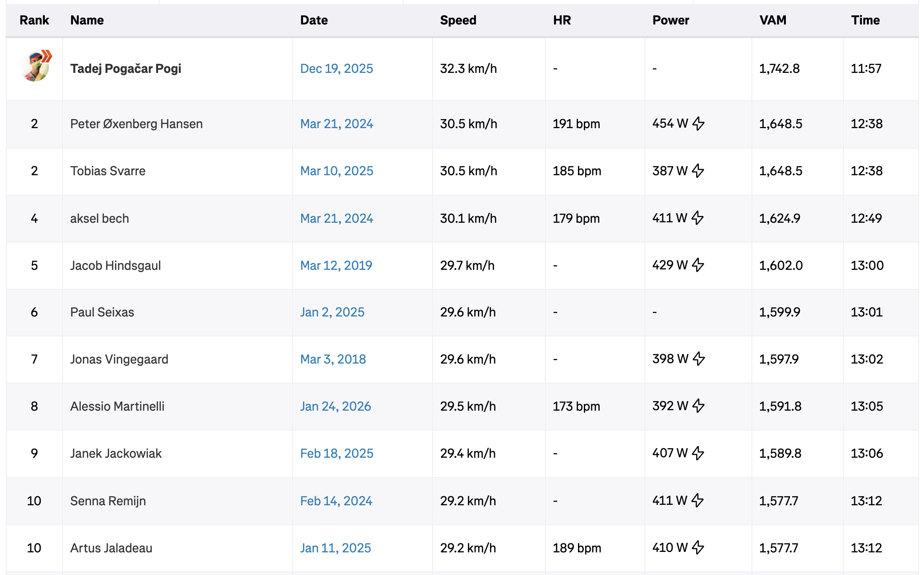Open Tobias Svarre's Mar 10, 2025 activity

[x=337, y=171]
